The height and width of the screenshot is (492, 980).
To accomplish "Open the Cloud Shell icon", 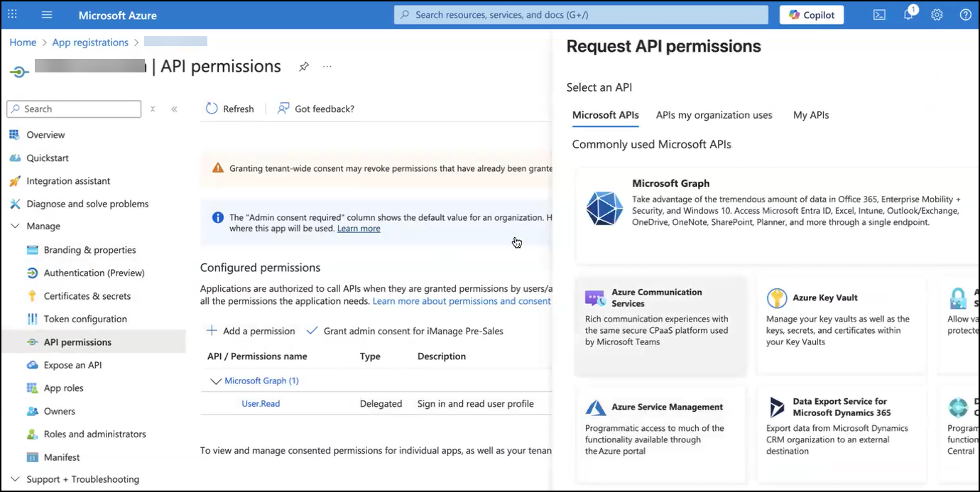I will click(879, 14).
